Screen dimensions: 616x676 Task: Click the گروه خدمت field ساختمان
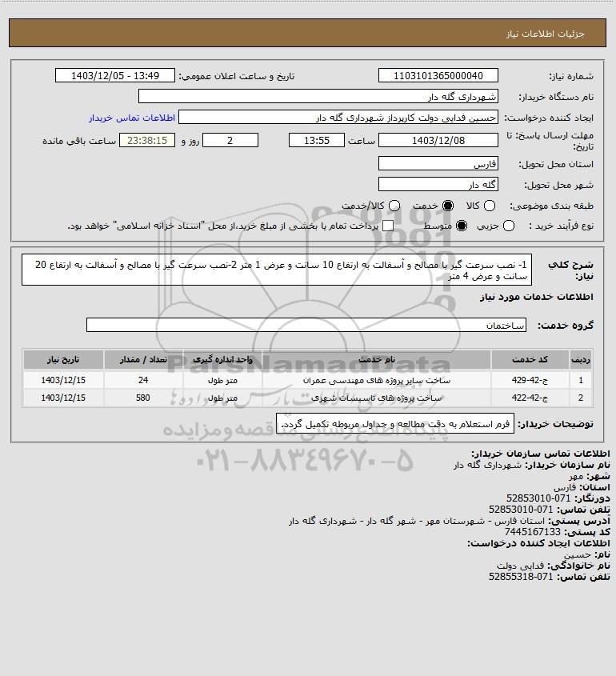306,325
